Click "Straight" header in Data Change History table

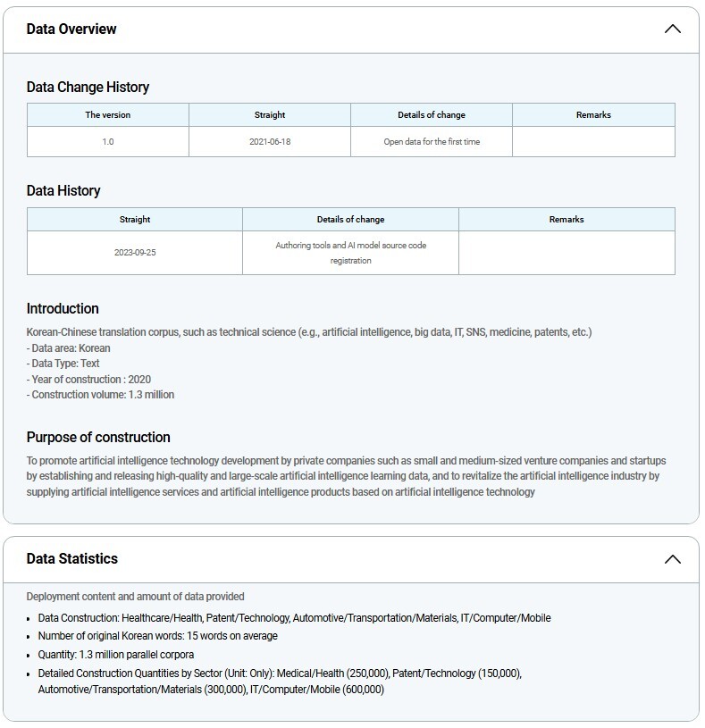[x=270, y=115]
